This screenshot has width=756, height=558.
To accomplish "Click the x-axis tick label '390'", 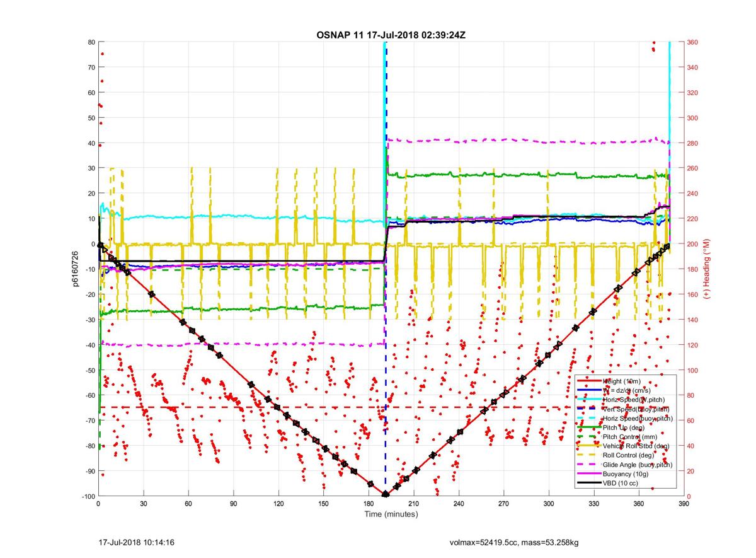I will click(684, 504).
